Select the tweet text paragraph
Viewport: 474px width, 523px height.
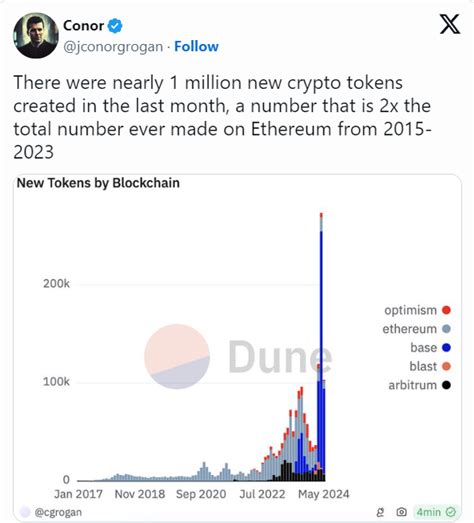(x=222, y=117)
